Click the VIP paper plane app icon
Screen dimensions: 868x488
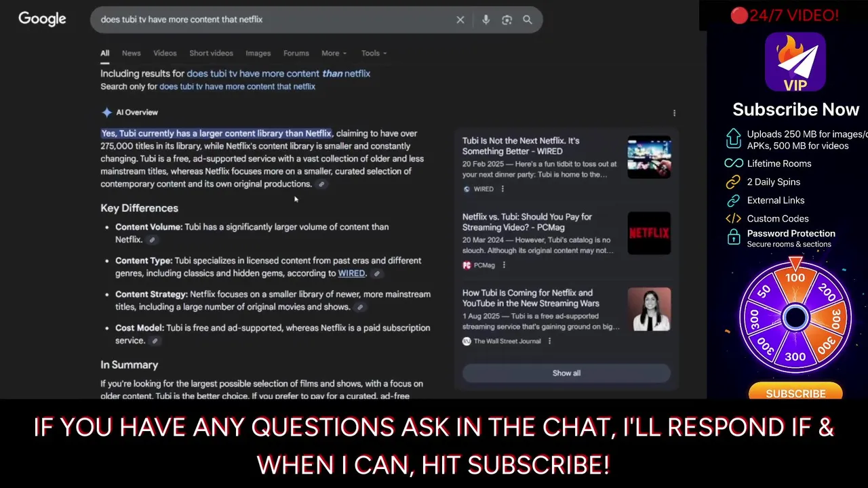pos(795,62)
